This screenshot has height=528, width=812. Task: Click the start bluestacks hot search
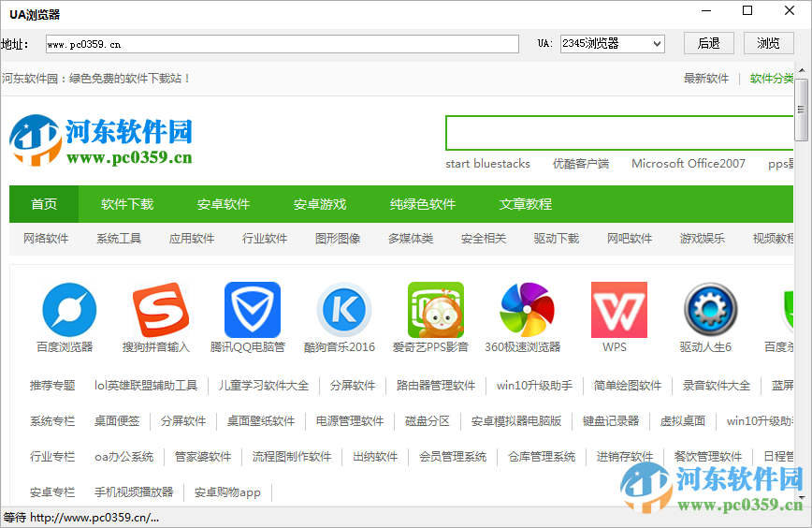coord(487,164)
